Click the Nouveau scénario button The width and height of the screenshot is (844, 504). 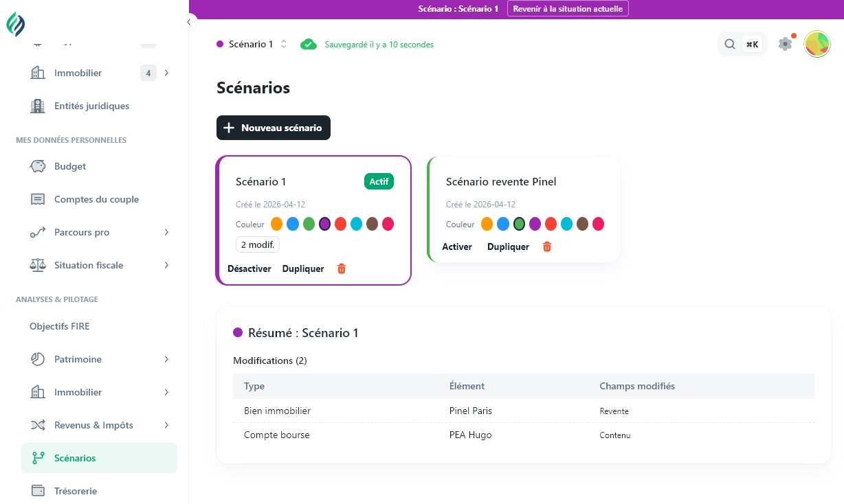point(274,128)
